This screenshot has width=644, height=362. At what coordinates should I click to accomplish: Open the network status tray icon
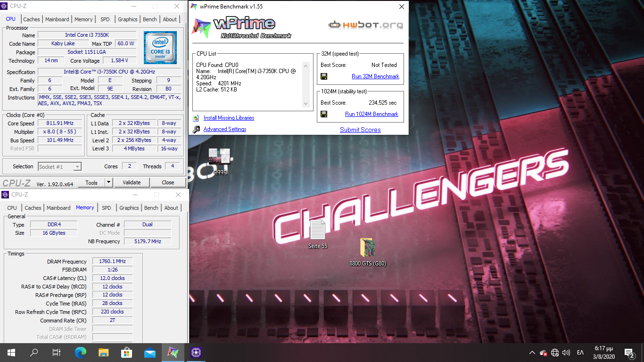click(x=555, y=353)
